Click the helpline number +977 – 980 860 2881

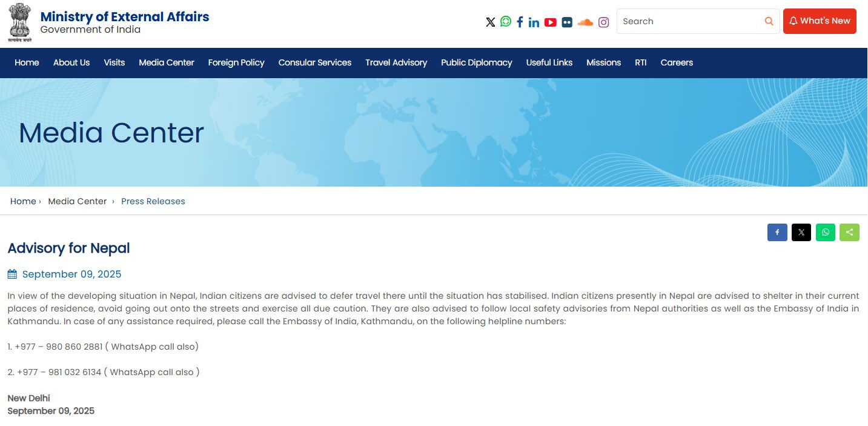pos(59,347)
